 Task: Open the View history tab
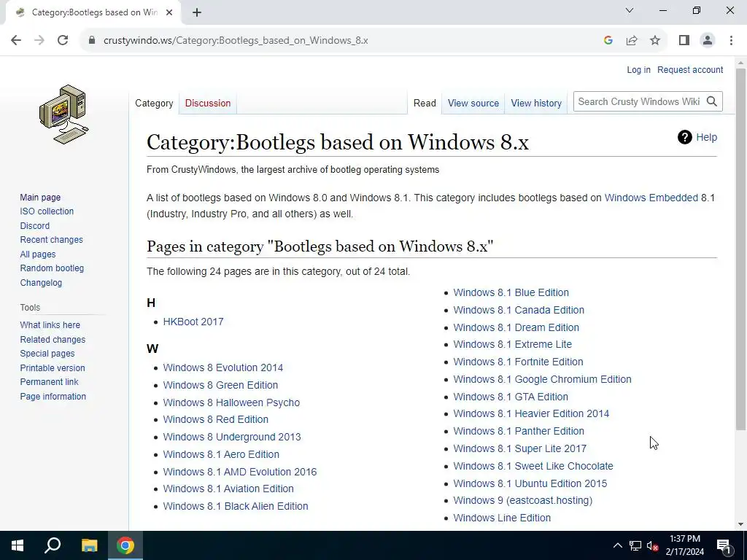click(x=536, y=103)
